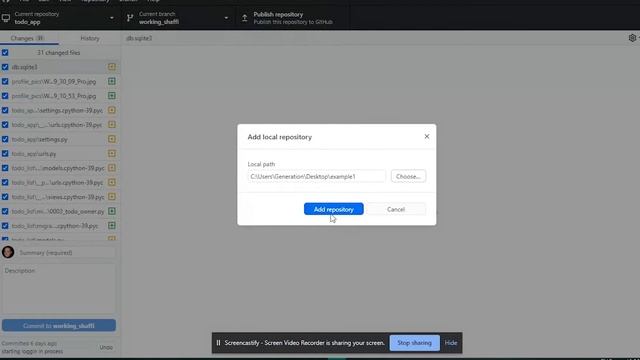Uncheck the 0003_todo_owner.py checkbox
Viewport: 640px width, 360px height.
[5, 211]
